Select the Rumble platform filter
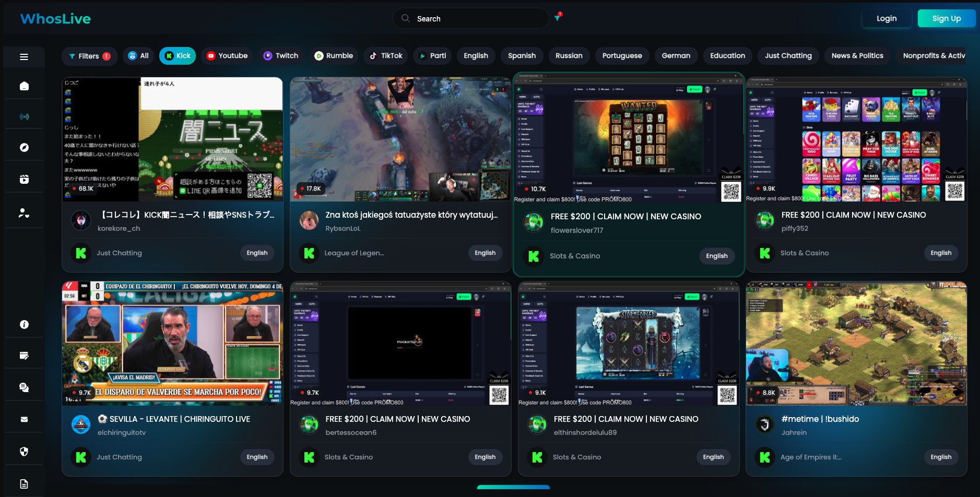 point(334,56)
